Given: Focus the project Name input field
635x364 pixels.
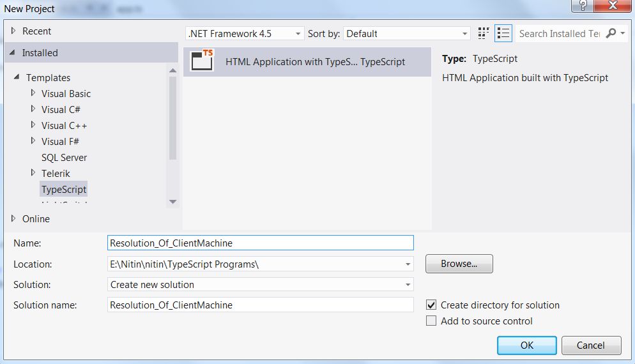Looking at the screenshot, I should point(261,243).
